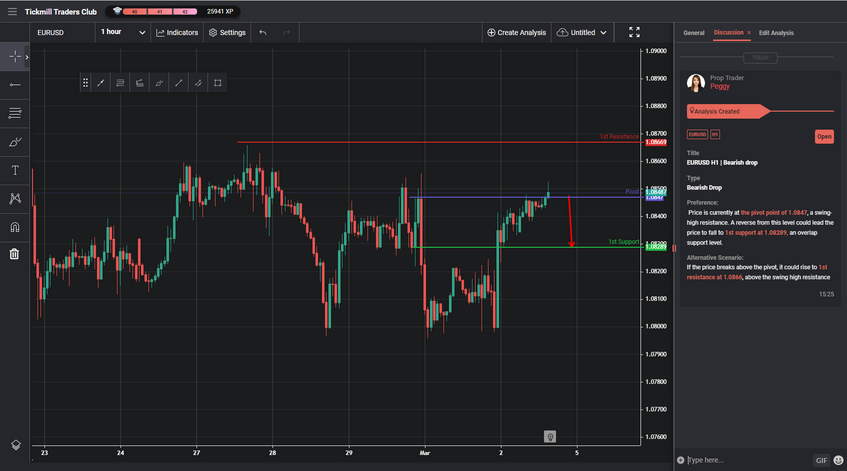Image resolution: width=847 pixels, height=471 pixels.
Task: Click Tickmill Traders Club title
Action: [60, 11]
